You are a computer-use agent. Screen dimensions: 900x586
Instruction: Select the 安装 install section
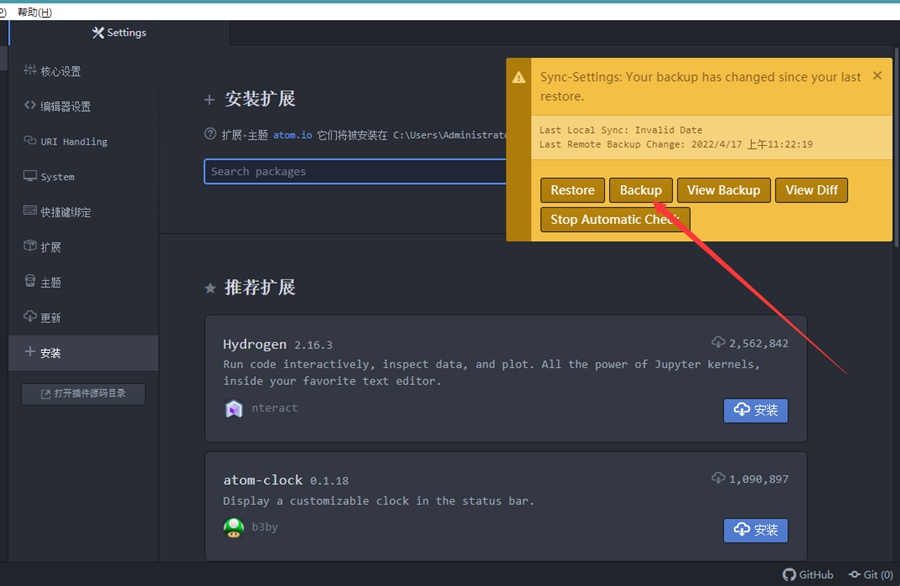pyautogui.click(x=50, y=353)
